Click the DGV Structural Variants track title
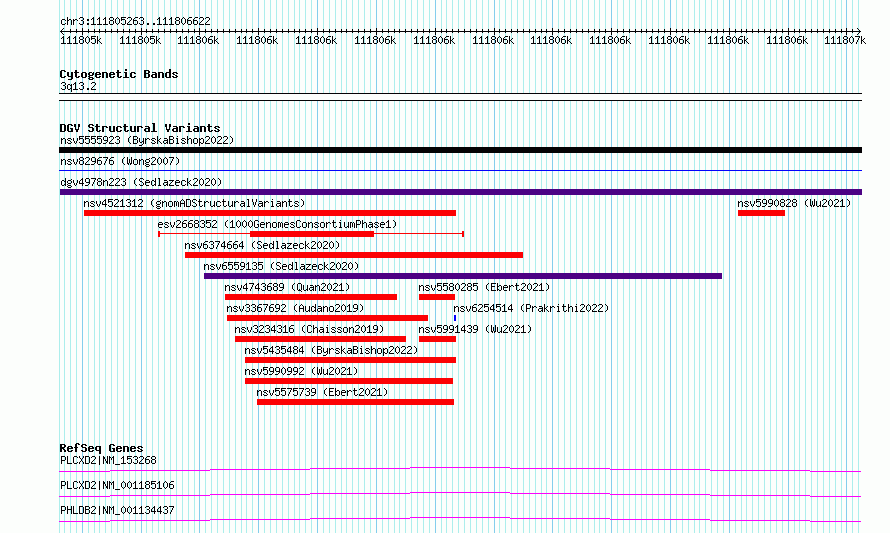The height and width of the screenshot is (533, 890). click(140, 128)
